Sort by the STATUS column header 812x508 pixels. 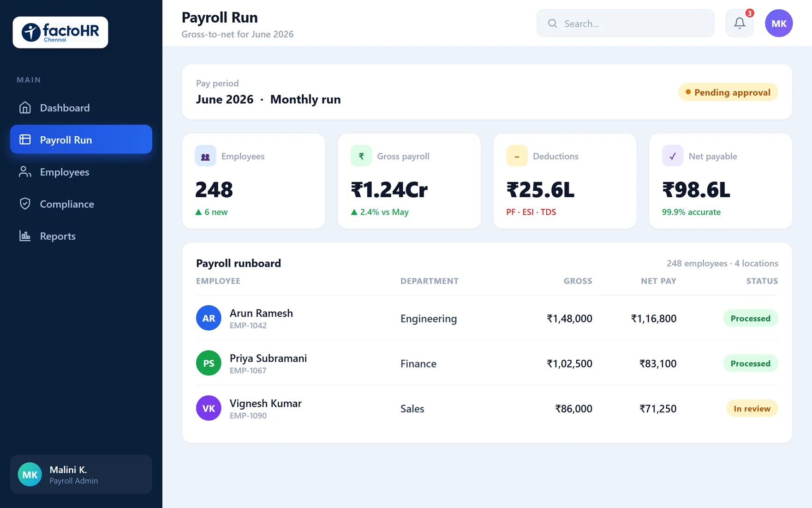[x=762, y=281]
